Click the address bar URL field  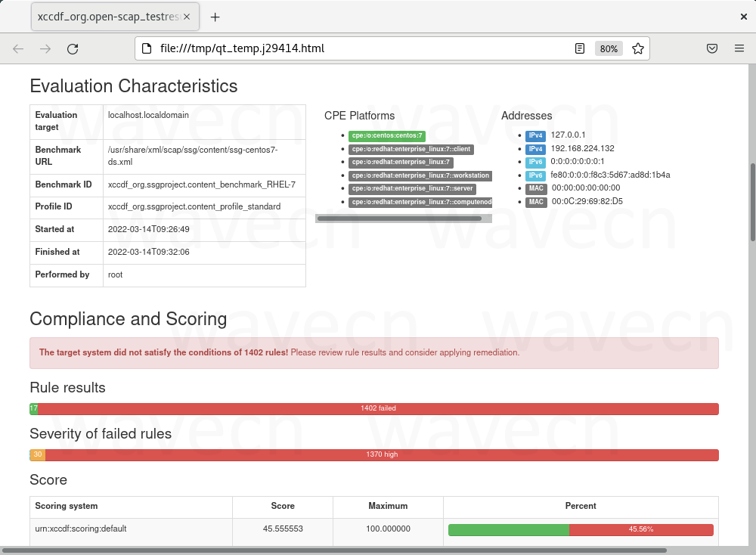[x=363, y=48]
